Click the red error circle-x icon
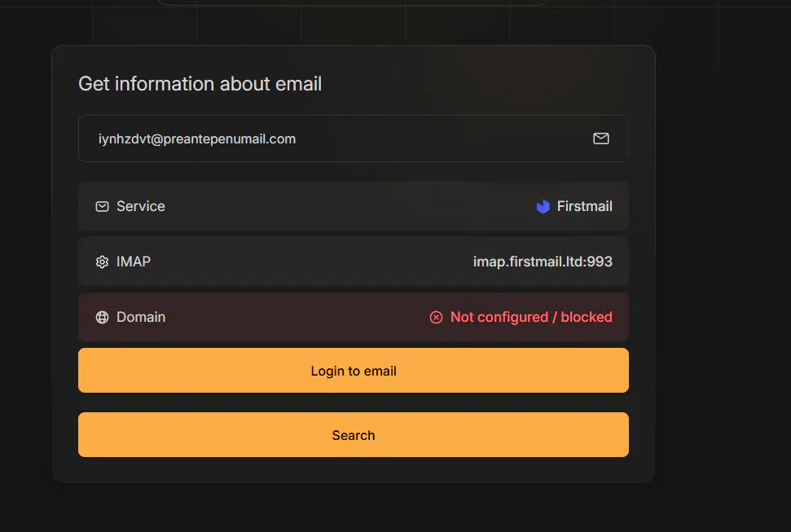This screenshot has height=532, width=791. click(x=437, y=317)
